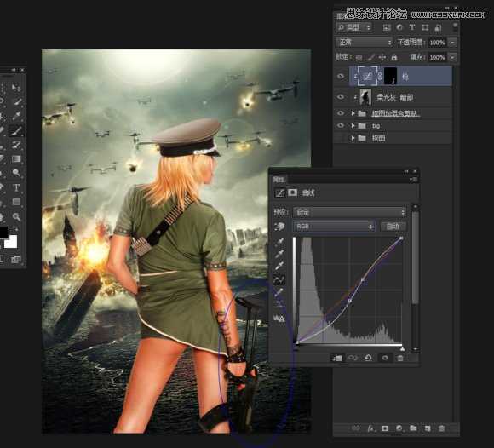Open the screen mode button in toolbox

[15, 259]
